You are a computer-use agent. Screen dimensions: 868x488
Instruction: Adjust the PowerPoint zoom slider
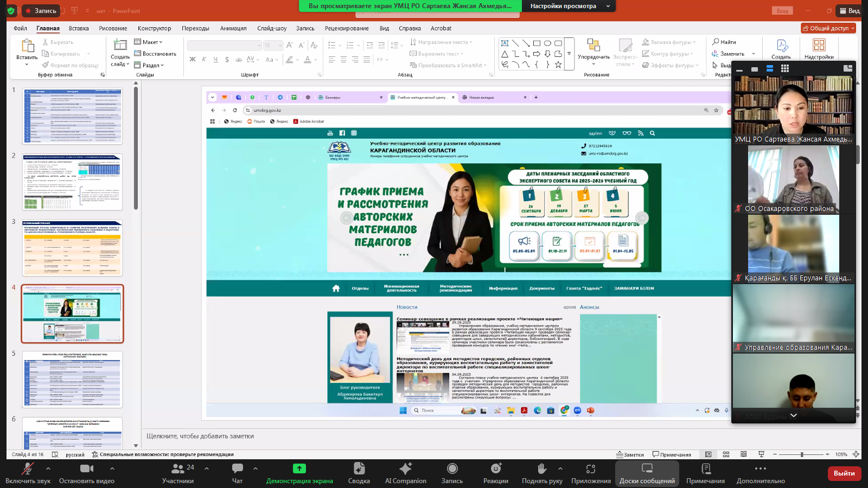point(801,454)
